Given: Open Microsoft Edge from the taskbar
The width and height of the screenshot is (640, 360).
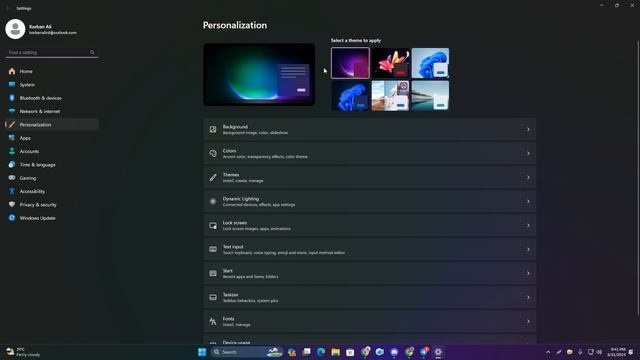Looking at the screenshot, I should pyautogui.click(x=321, y=352).
